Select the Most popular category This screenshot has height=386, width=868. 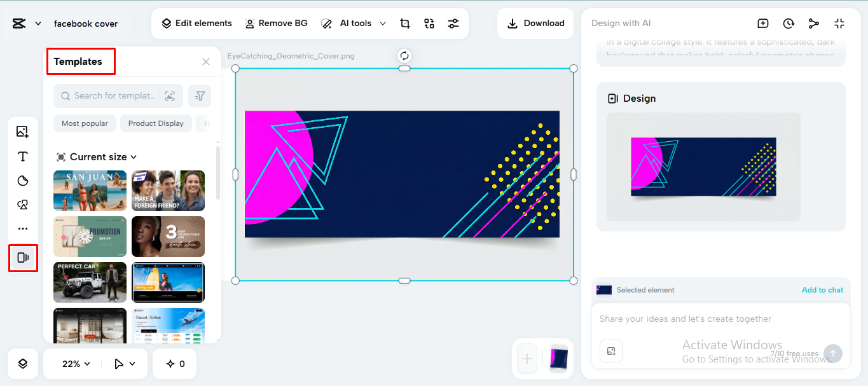[85, 123]
